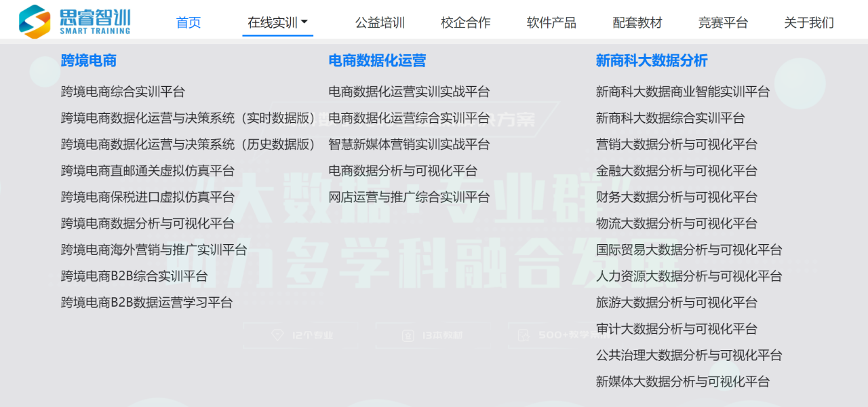Viewport: 868px width, 407px height.
Task: Click the 新商科大数据分析 category heading
Action: point(651,61)
